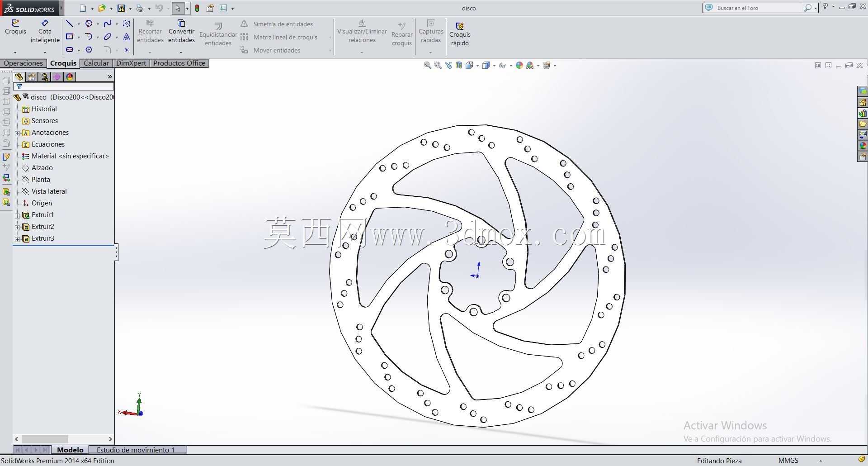The width and height of the screenshot is (868, 466).
Task: Open the Section view icon
Action: point(459,65)
